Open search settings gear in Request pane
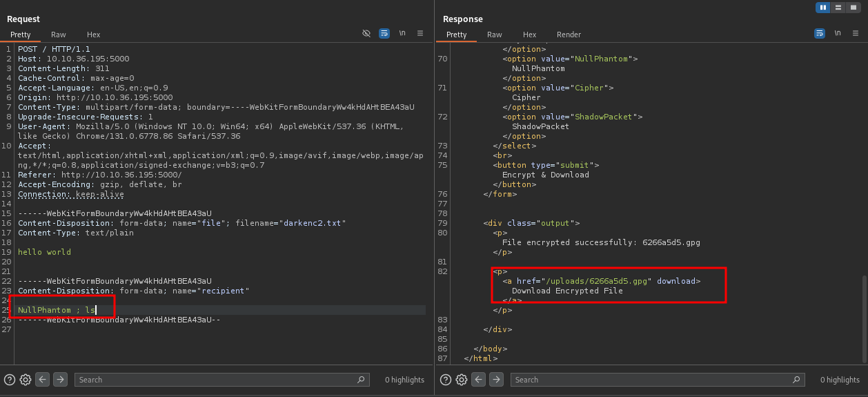 pos(26,380)
